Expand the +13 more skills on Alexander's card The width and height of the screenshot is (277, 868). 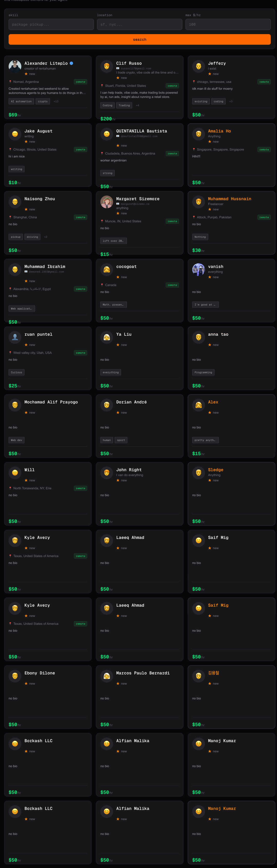pos(56,101)
